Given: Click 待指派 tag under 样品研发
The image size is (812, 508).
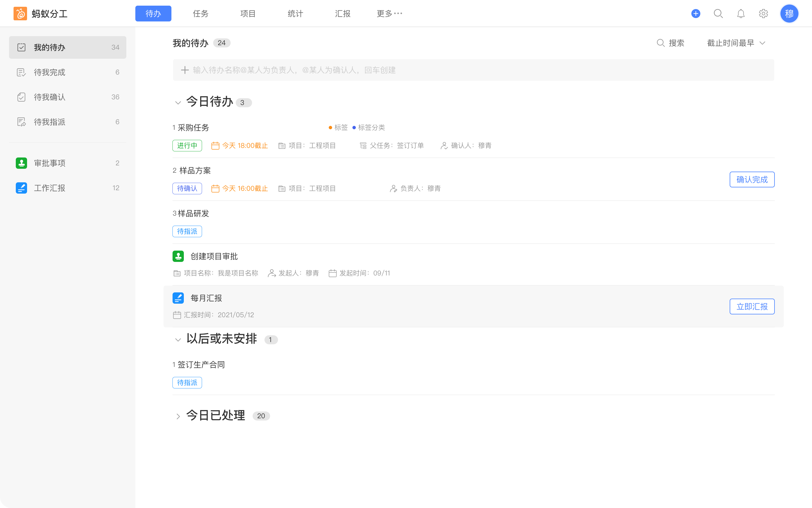Looking at the screenshot, I should 187,231.
